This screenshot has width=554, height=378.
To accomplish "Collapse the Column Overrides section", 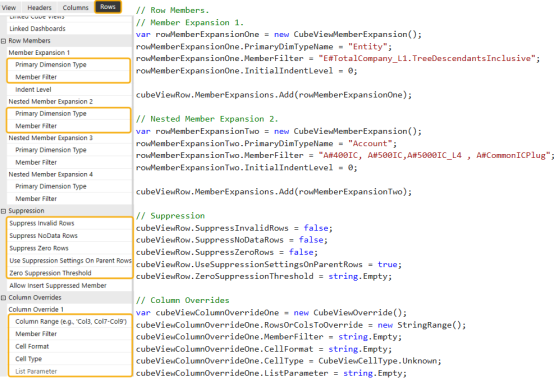I will coord(3,298).
